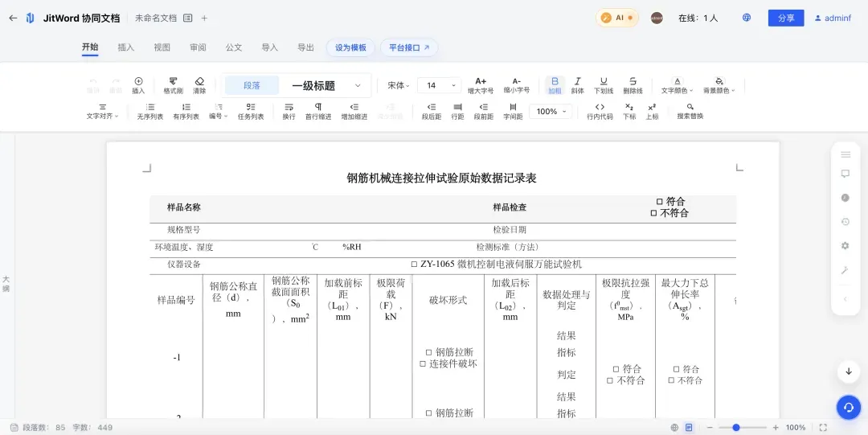The height and width of the screenshot is (435, 868).
Task: Switch to the 开始 tab
Action: 90,47
